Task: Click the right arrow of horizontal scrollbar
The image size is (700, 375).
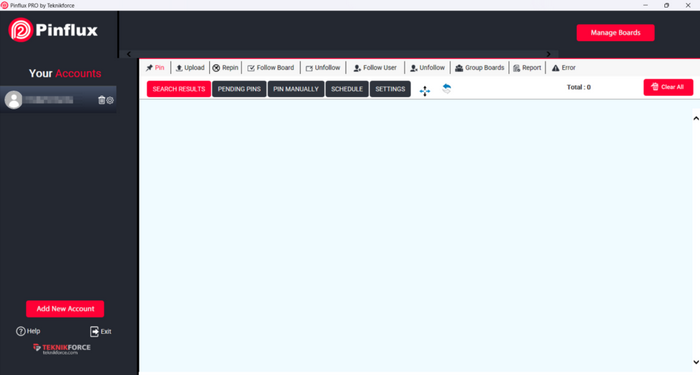Action: (549, 54)
